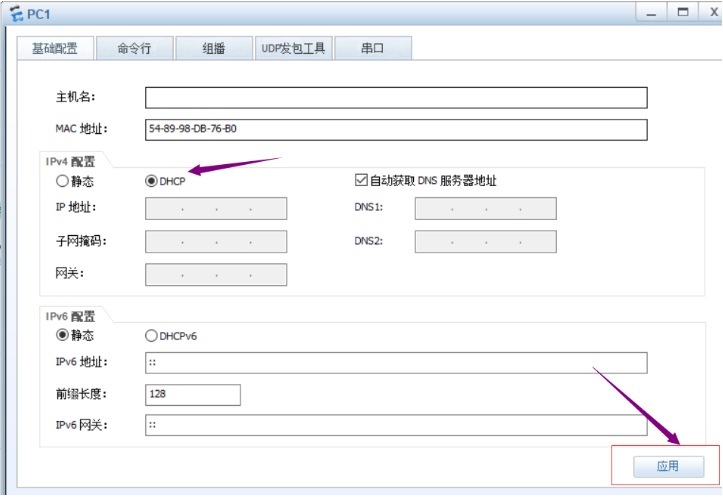
Task: Open the 串口 tab
Action: tap(373, 48)
